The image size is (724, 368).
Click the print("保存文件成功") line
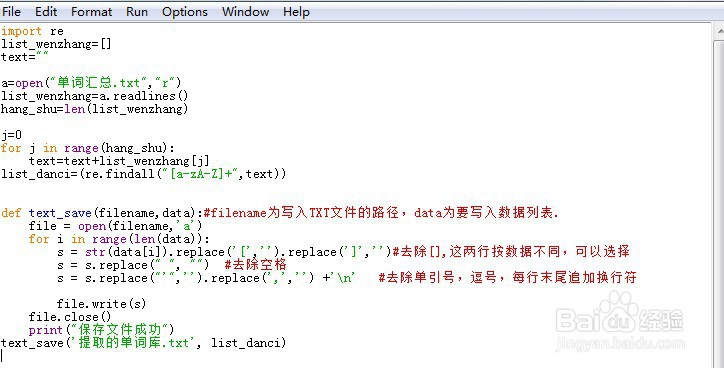tap(102, 330)
